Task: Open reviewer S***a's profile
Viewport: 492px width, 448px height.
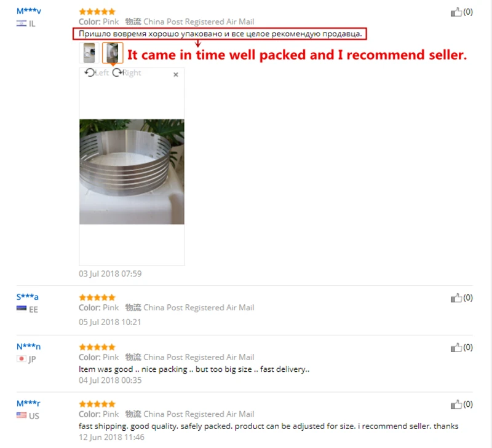Action: click(27, 297)
